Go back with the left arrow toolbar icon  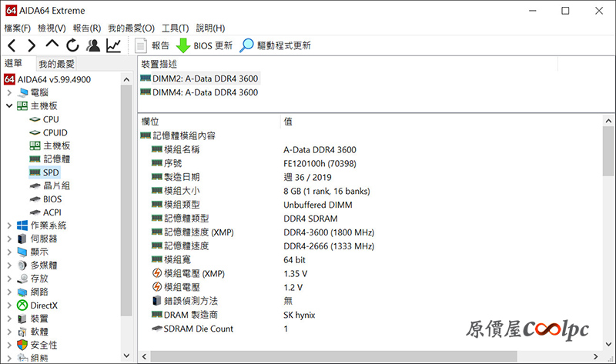click(x=12, y=46)
